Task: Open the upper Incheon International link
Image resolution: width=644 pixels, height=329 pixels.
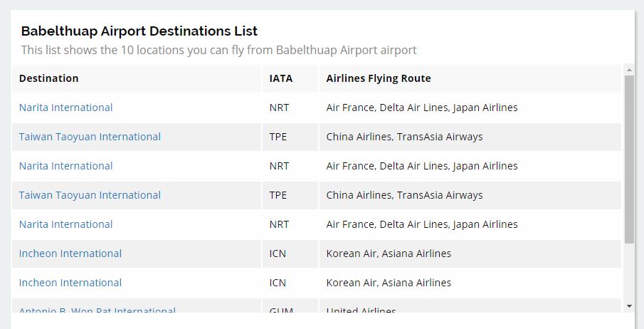Action: [x=70, y=254]
